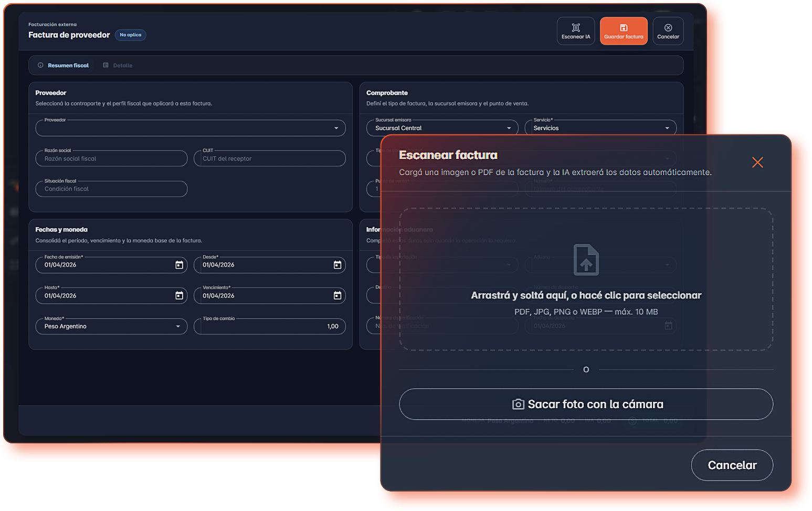The image size is (812, 511).
Task: Expand the Proveedor dropdown
Action: tap(191, 128)
